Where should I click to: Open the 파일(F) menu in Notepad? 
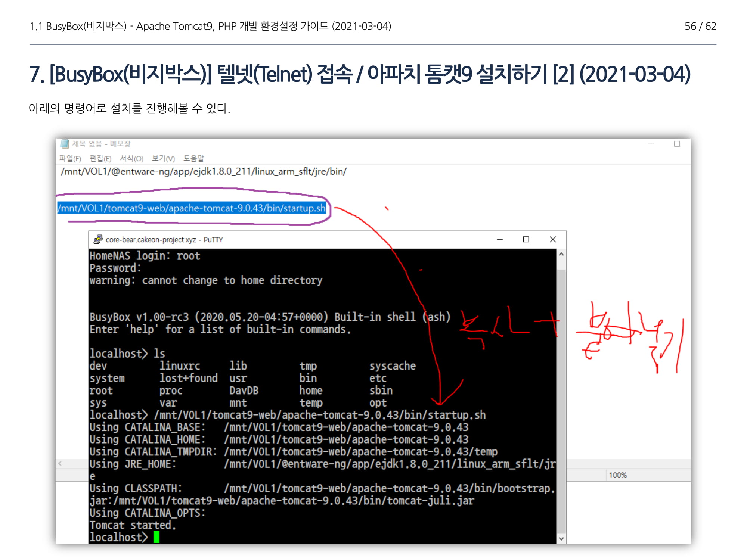click(x=70, y=159)
